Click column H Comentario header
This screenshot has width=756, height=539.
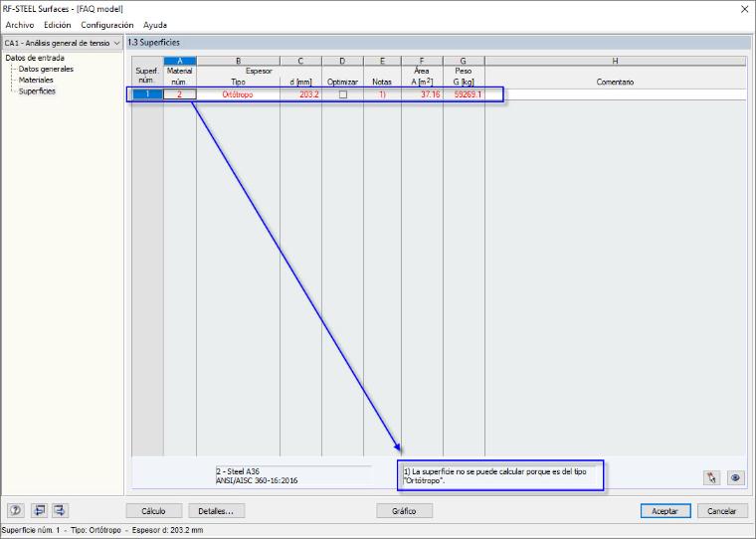click(615, 61)
